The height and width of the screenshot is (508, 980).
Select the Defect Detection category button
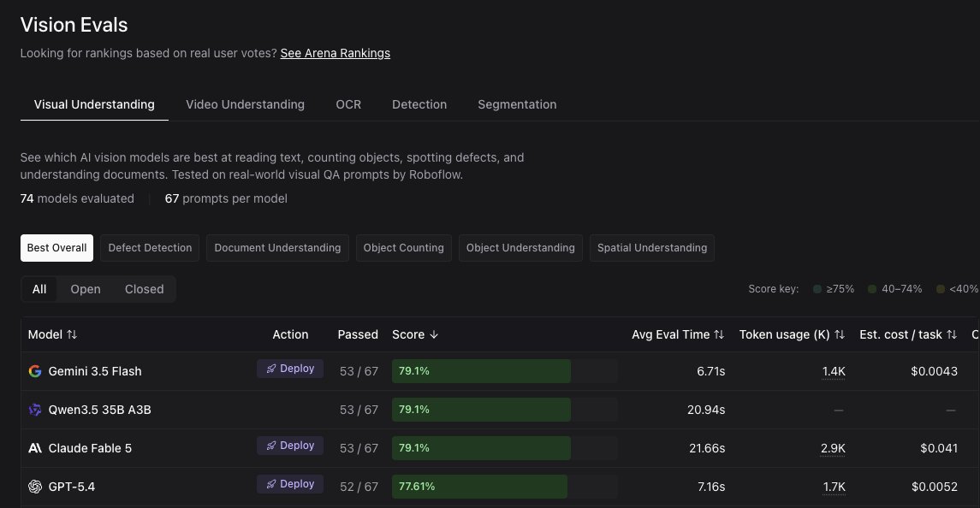coord(150,248)
